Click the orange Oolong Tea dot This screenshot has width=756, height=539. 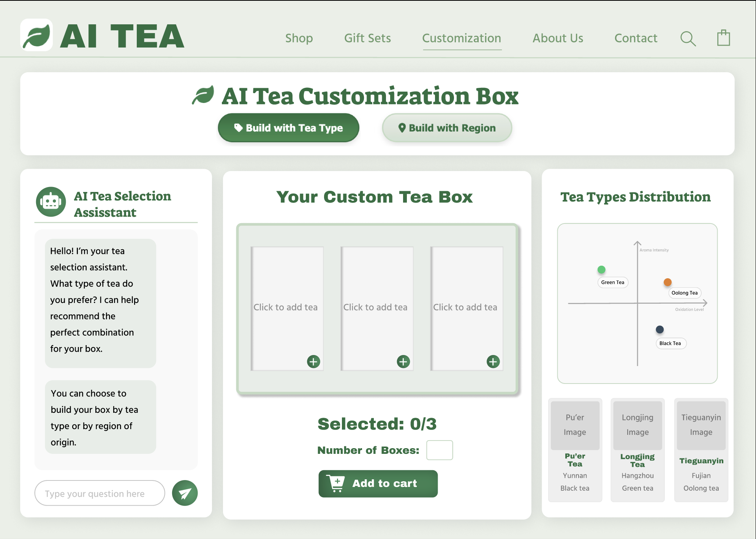pos(667,282)
